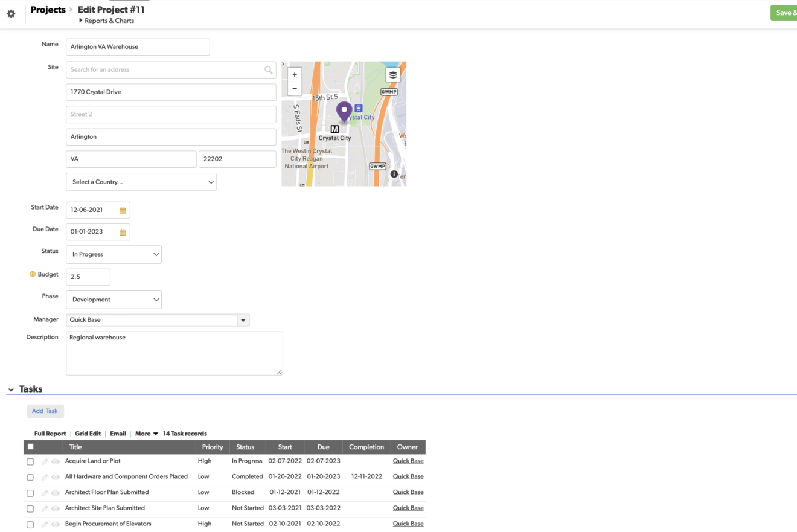Open the map layers selector

pos(393,75)
